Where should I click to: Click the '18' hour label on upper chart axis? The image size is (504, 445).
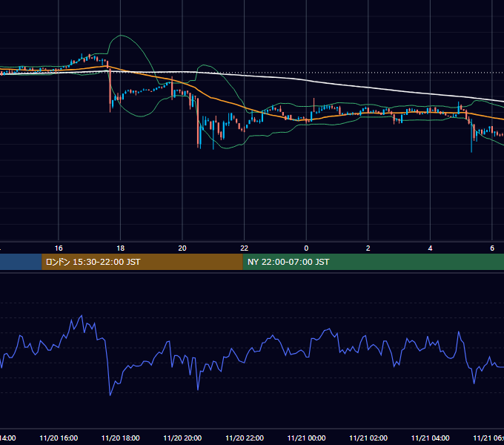(x=121, y=248)
